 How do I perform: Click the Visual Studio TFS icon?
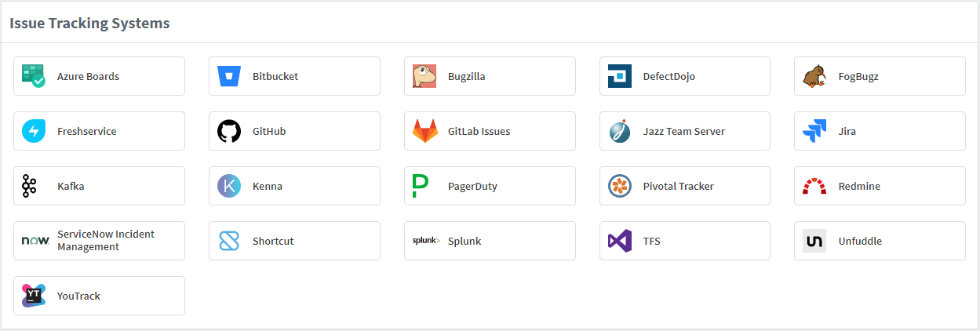pos(620,241)
